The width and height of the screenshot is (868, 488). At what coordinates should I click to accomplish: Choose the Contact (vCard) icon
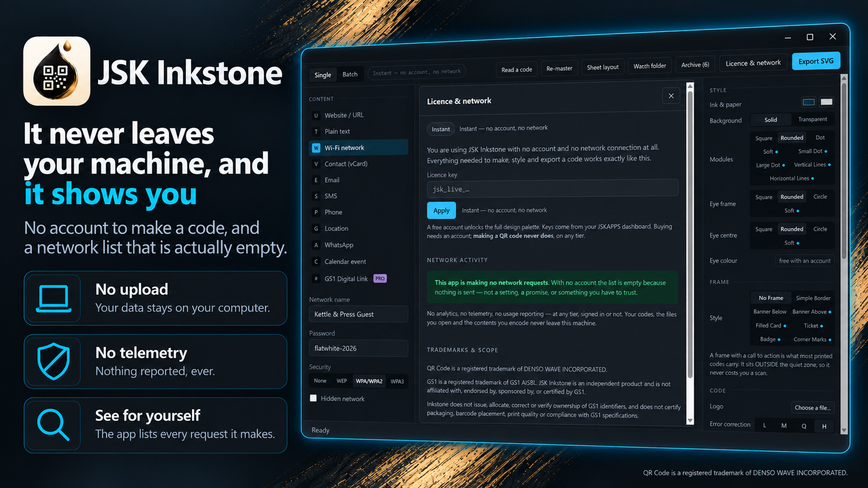point(316,164)
